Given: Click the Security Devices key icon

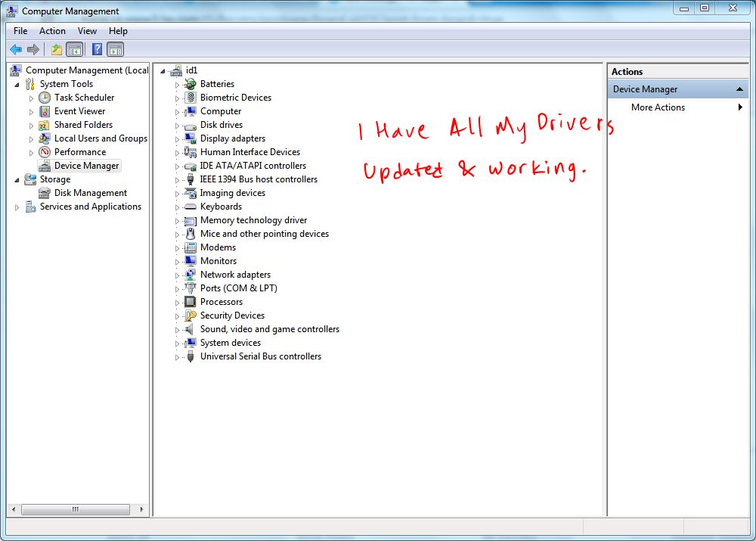Looking at the screenshot, I should 191,316.
